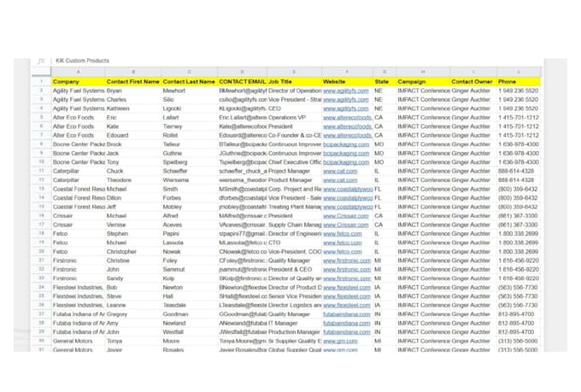Click first name cell Leanne
581x392 pixels.
[133, 305]
